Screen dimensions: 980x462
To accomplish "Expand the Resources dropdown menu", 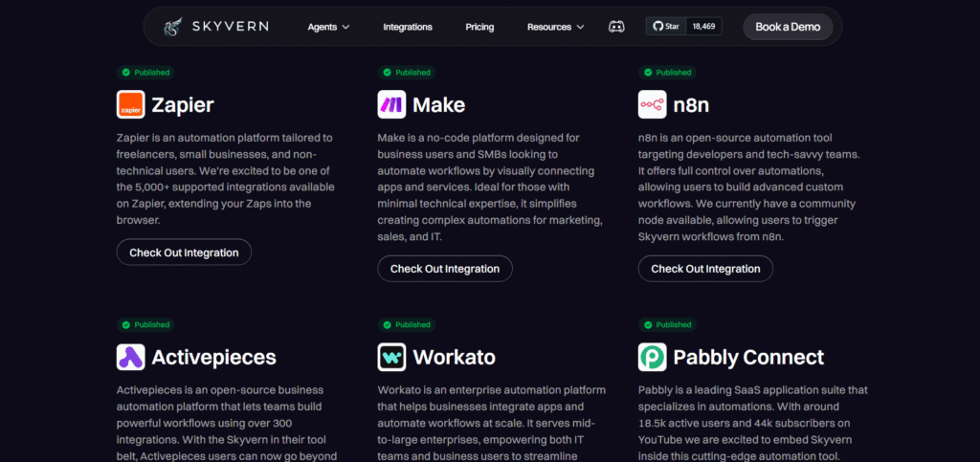I will click(556, 27).
